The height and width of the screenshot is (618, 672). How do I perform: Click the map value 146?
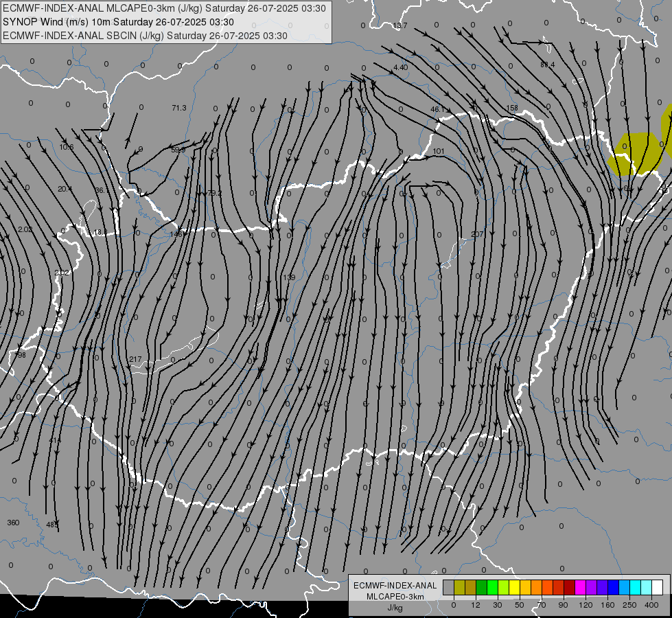pyautogui.click(x=176, y=234)
